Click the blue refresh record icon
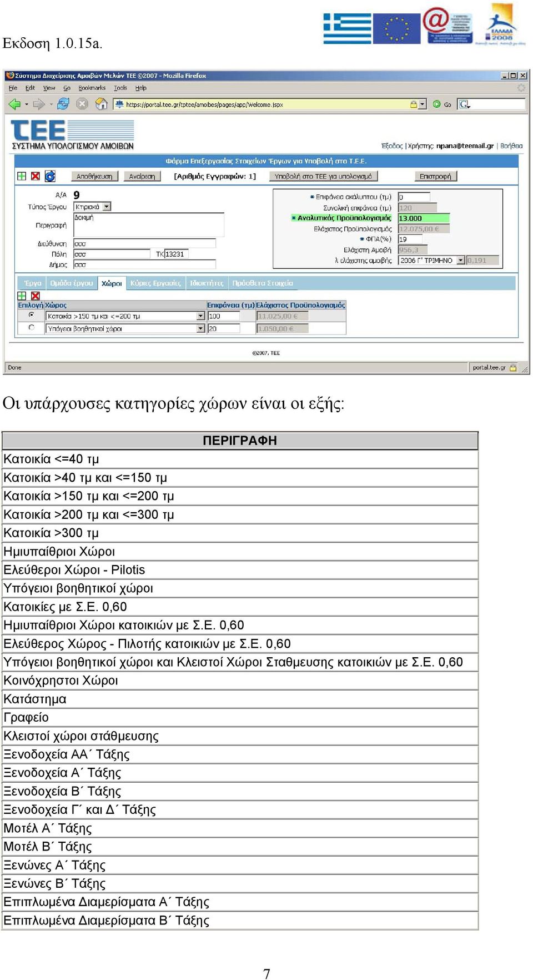This screenshot has width=533, height=980. (x=50, y=176)
